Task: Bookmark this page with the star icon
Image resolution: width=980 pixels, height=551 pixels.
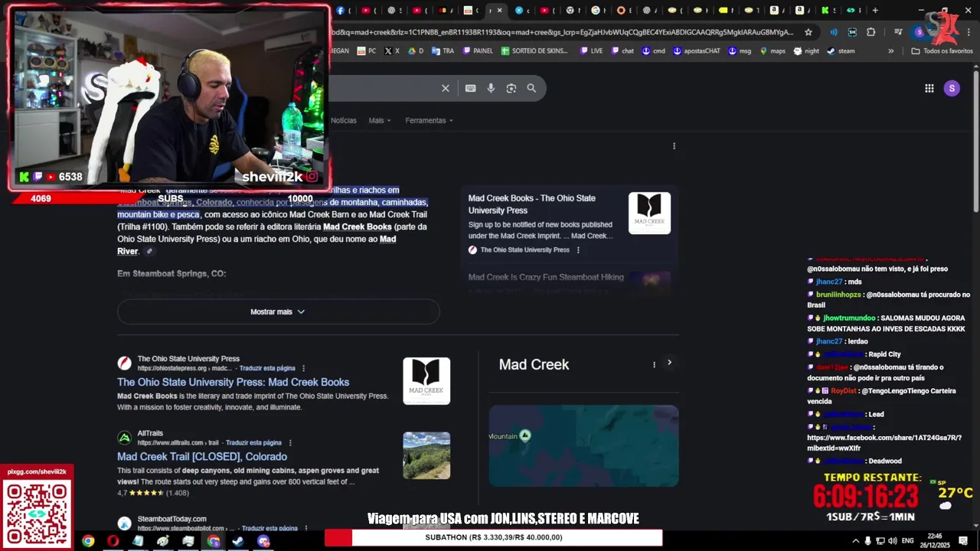Action: coord(808,32)
